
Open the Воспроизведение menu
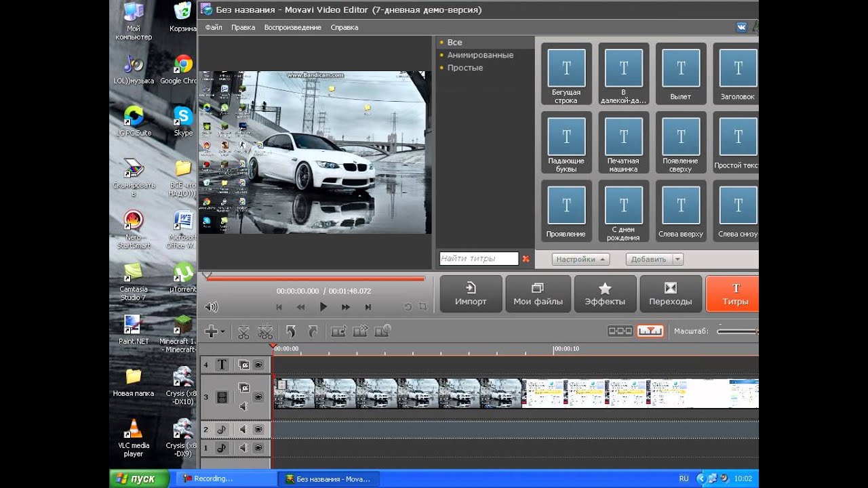(x=292, y=27)
